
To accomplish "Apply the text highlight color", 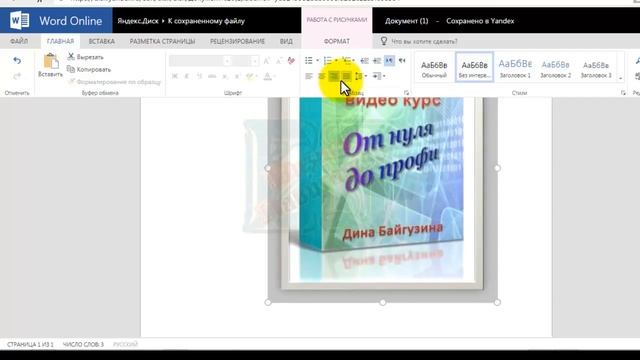I will tap(249, 76).
